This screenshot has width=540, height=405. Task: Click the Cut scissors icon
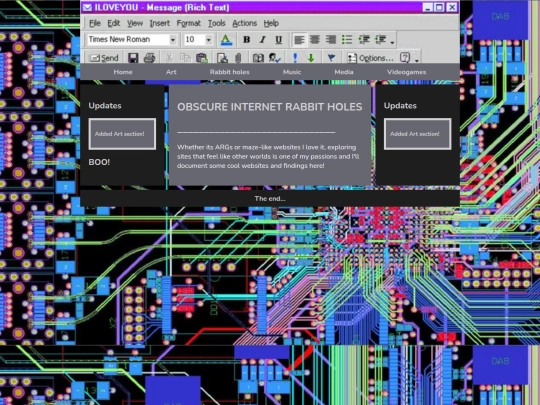(169, 58)
